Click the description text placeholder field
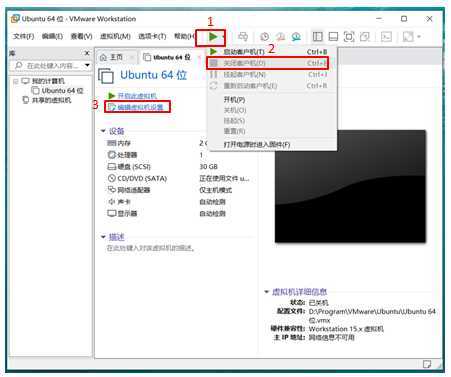 click(151, 248)
